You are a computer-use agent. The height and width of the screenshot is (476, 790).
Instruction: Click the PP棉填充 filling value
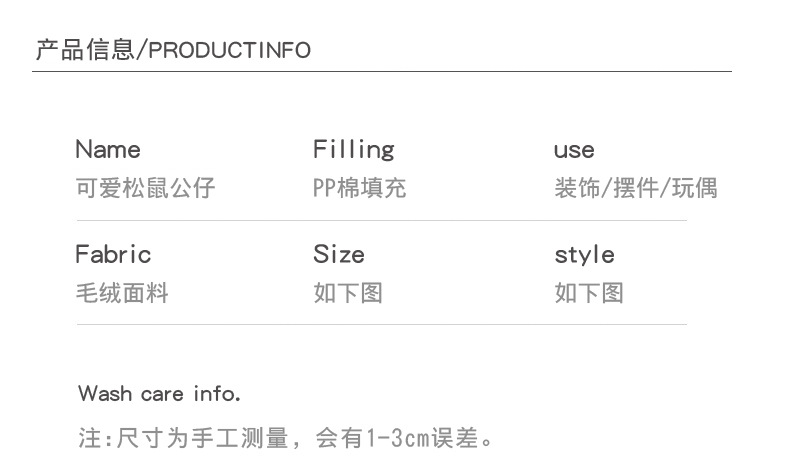click(x=359, y=188)
